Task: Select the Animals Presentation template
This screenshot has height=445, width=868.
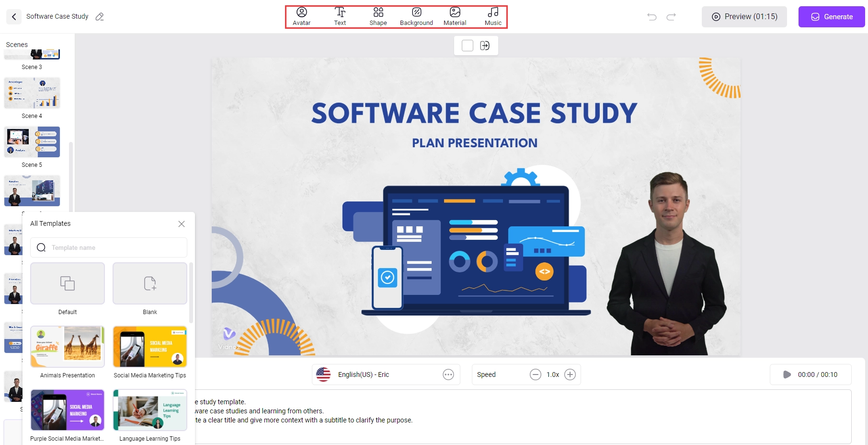Action: click(x=68, y=347)
